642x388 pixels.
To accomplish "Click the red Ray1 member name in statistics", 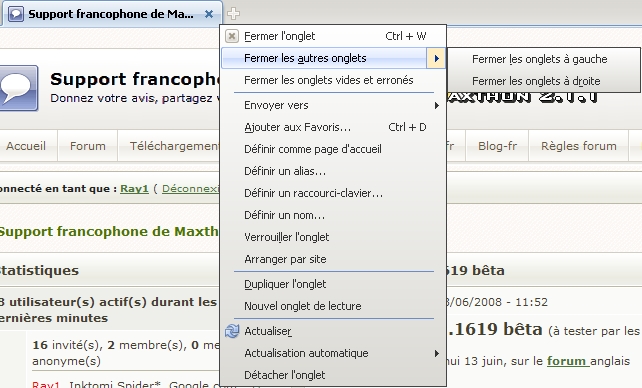I will coord(46,384).
